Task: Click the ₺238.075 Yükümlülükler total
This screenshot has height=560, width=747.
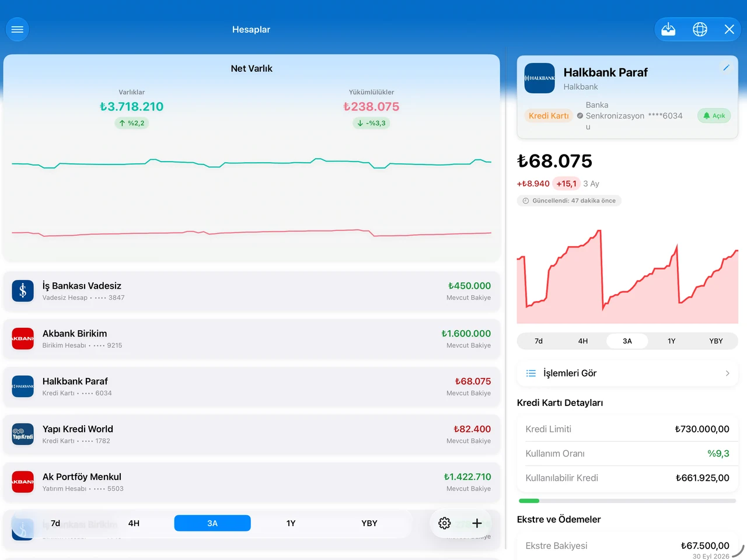Action: point(371,107)
